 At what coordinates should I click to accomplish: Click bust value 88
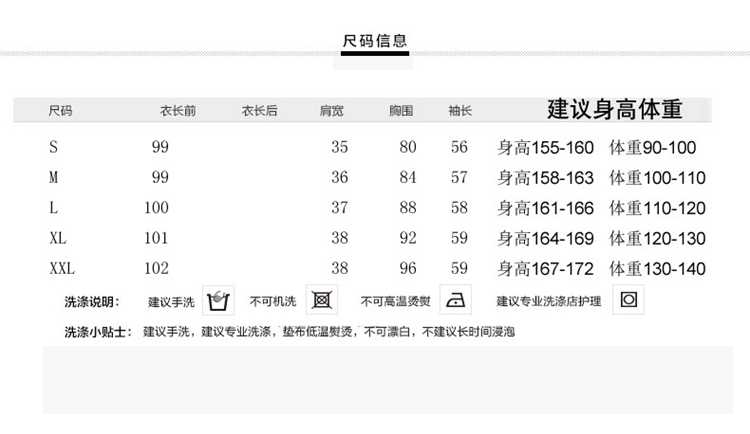408,208
